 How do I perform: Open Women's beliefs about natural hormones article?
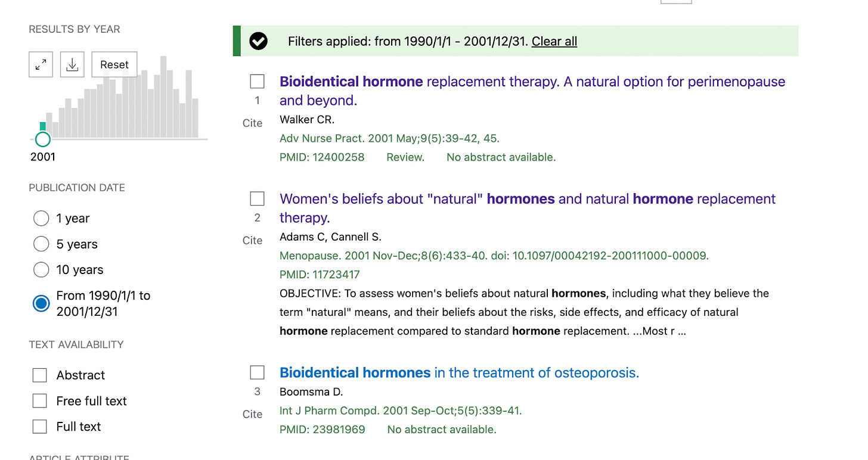click(x=527, y=199)
